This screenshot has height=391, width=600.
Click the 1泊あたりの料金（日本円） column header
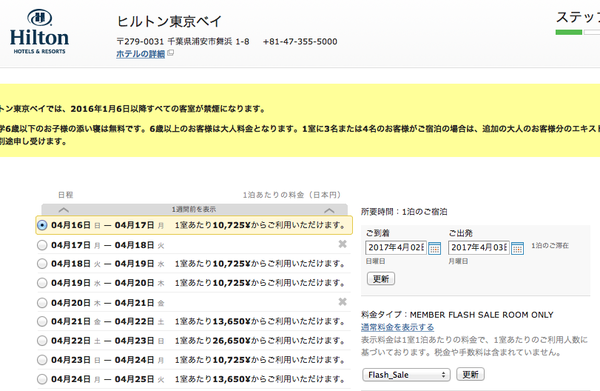tap(292, 195)
